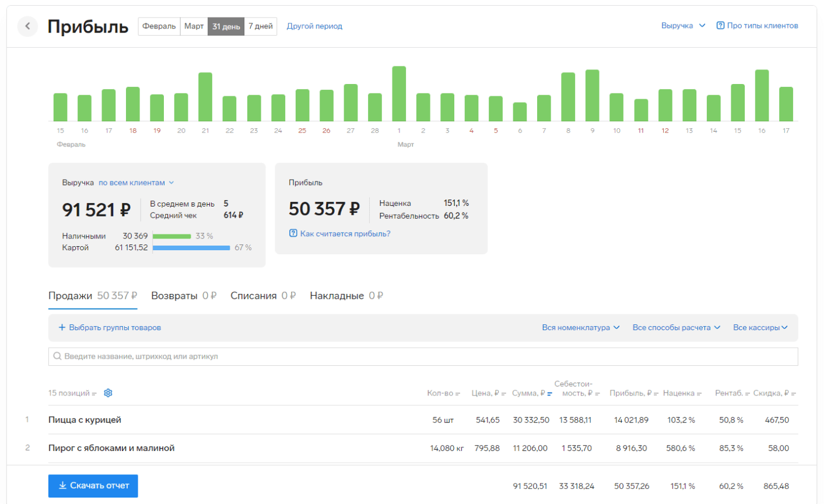
Task: Click the discount cell 467,50
Action: coord(777,420)
